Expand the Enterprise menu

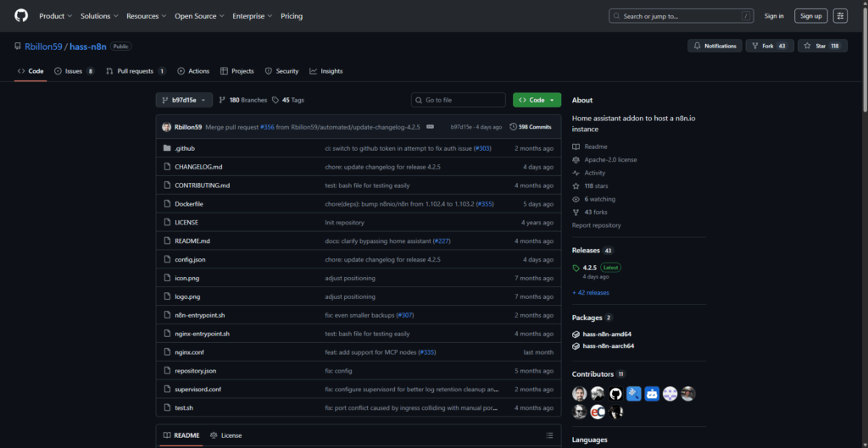coord(252,16)
